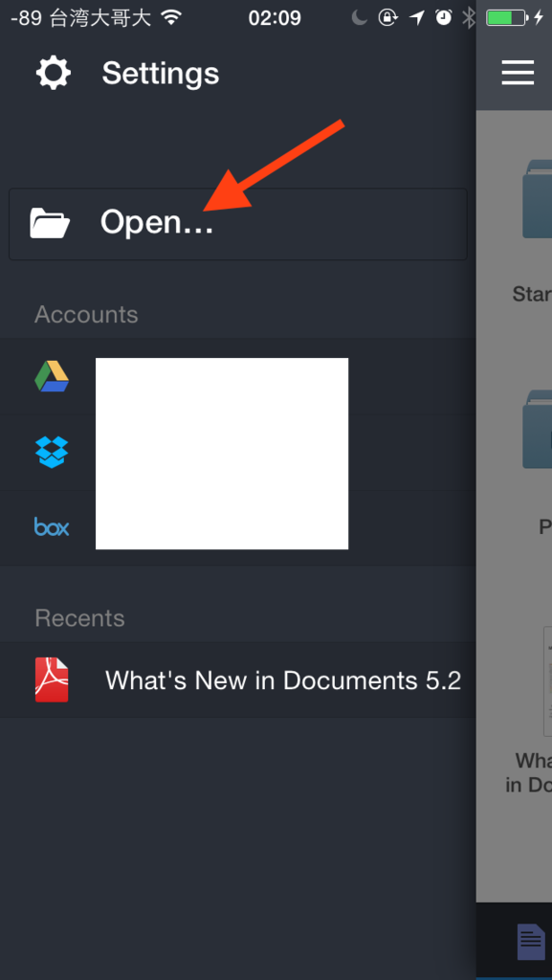Tap the location arrow status icon
The height and width of the screenshot is (980, 552).
416,17
